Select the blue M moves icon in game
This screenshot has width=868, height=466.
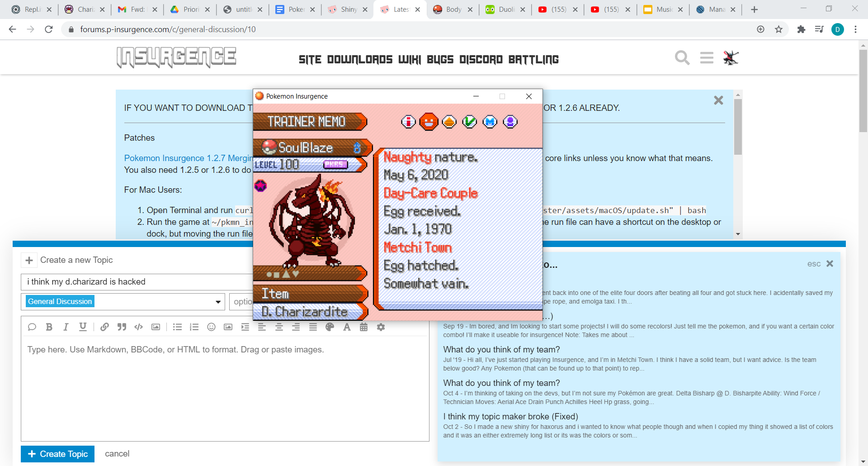point(490,122)
